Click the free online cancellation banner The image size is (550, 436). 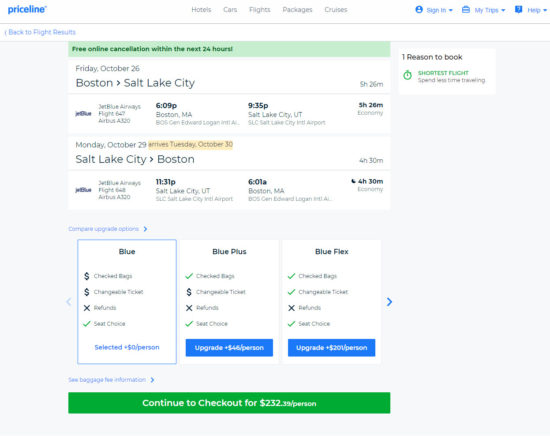click(229, 49)
